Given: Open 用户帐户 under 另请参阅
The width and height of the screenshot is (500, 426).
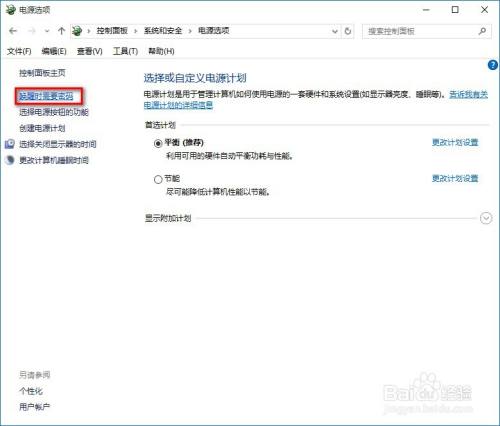Looking at the screenshot, I should pyautogui.click(x=35, y=407).
